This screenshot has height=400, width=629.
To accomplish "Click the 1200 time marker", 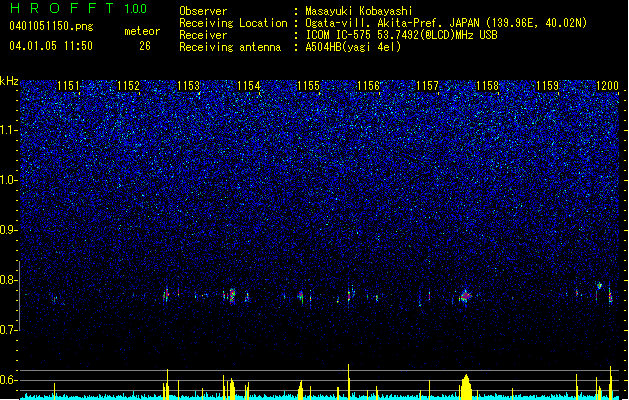I will click(x=607, y=85).
